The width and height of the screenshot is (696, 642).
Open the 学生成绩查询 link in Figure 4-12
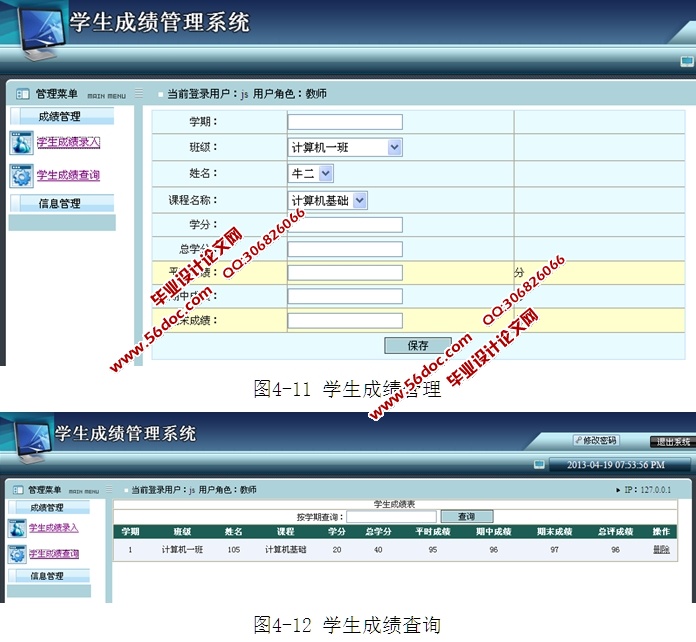[54, 554]
